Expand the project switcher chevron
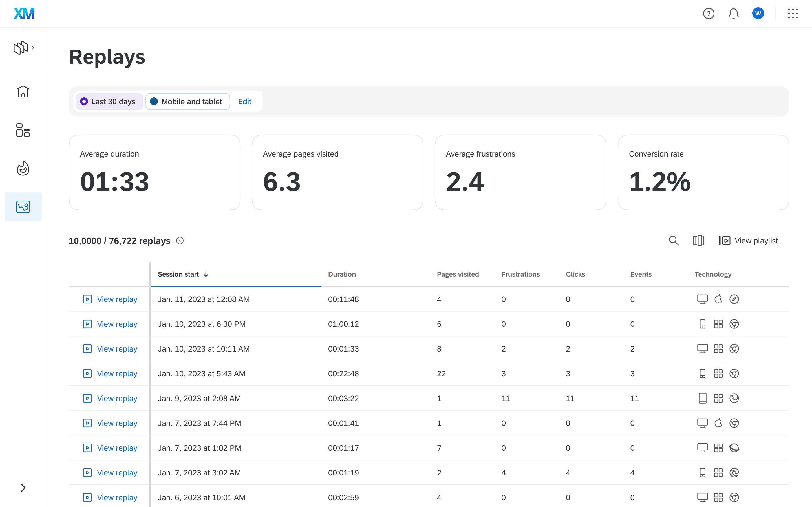 pyautogui.click(x=32, y=48)
